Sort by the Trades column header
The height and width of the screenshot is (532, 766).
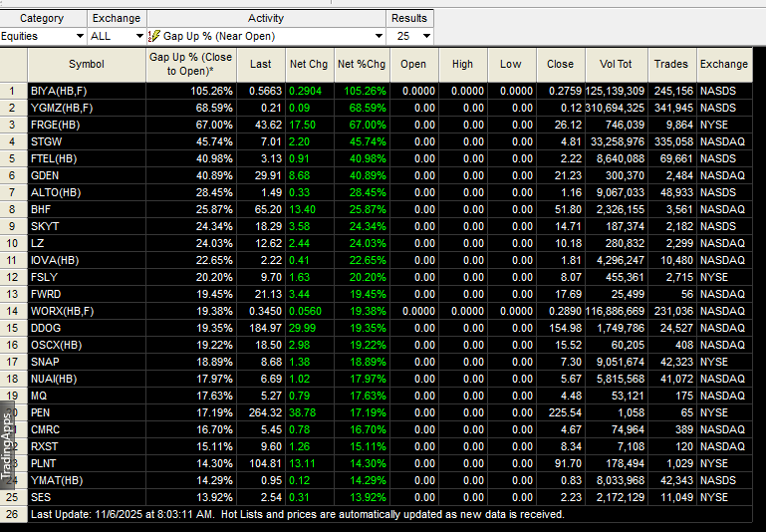point(671,65)
